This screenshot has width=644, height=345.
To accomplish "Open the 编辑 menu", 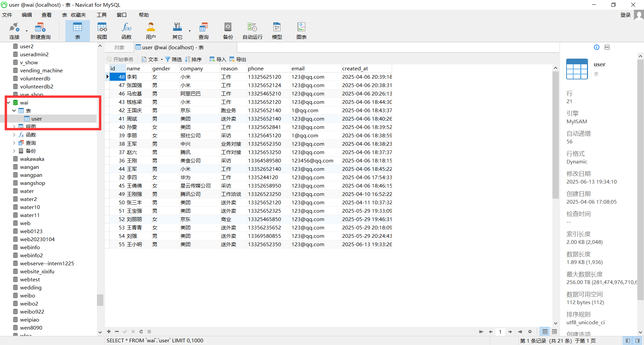I will click(27, 15).
